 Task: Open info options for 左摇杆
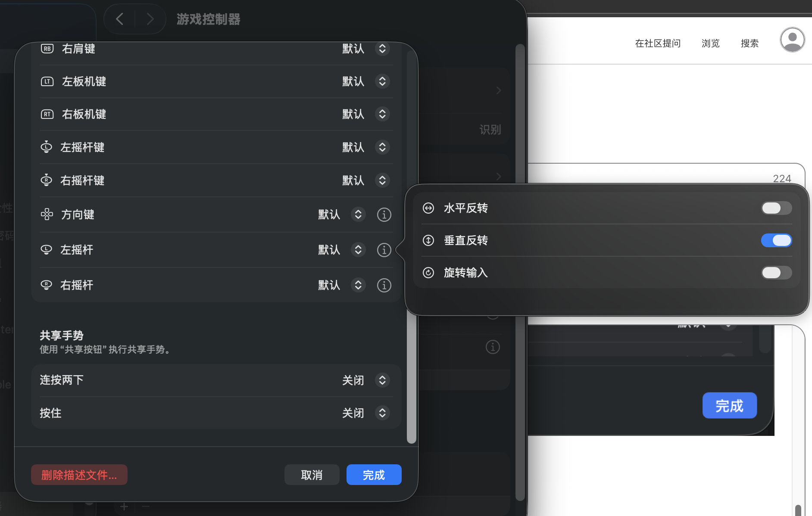[x=384, y=250]
